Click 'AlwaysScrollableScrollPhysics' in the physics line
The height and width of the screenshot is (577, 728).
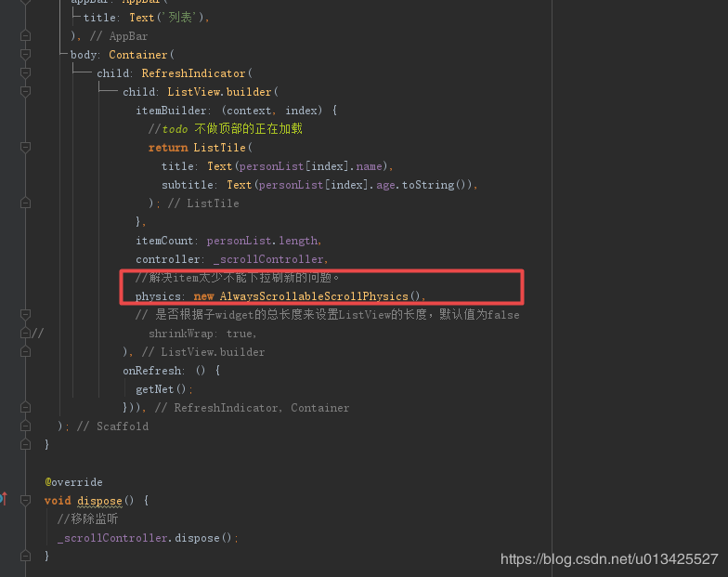coord(314,296)
